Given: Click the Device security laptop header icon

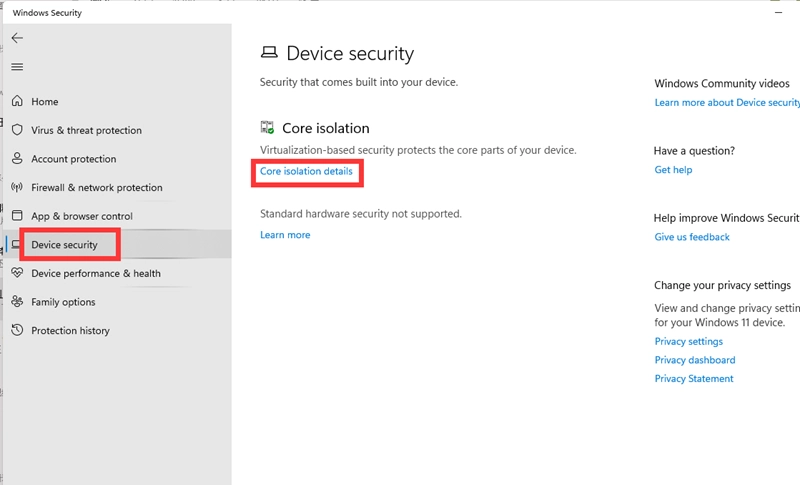Looking at the screenshot, I should click(269, 52).
